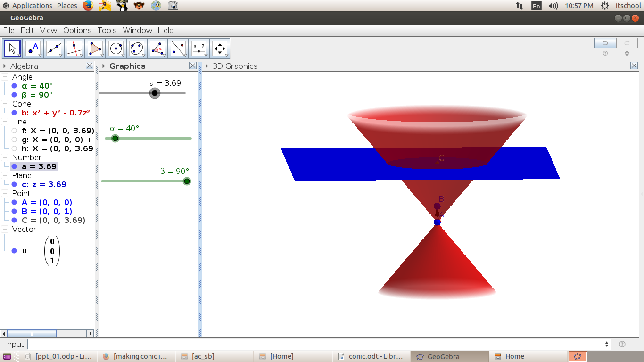Open the Move tool's dropdown arrow
The image size is (644, 362).
[18, 55]
